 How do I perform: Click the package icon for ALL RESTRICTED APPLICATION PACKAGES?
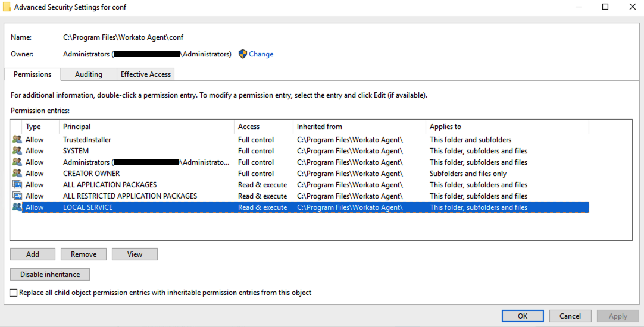pos(17,196)
